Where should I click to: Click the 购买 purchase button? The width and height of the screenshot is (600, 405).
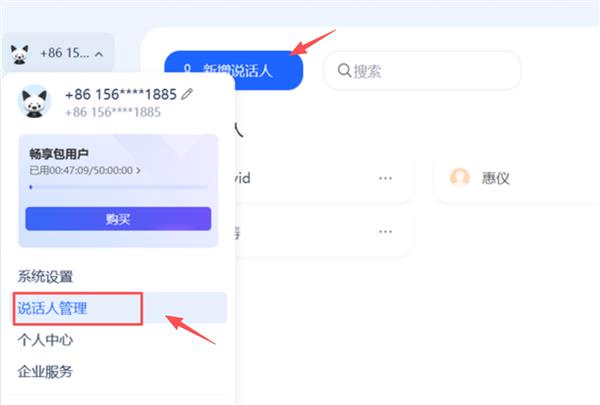(x=118, y=219)
